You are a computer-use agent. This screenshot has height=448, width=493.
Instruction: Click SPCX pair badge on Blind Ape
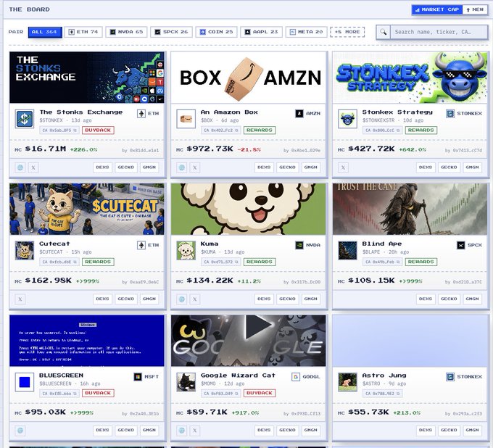[469, 245]
